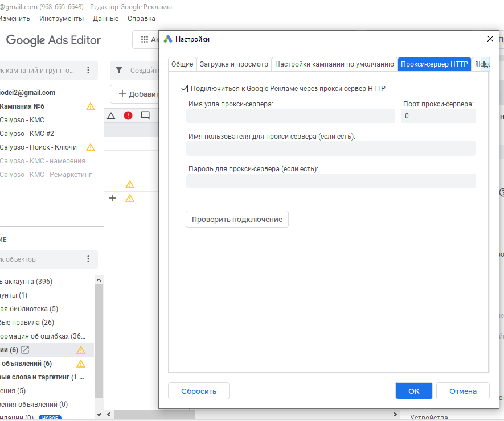
Task: Click the open-in-new-window icon in campaigns (6) row
Action: point(25,350)
